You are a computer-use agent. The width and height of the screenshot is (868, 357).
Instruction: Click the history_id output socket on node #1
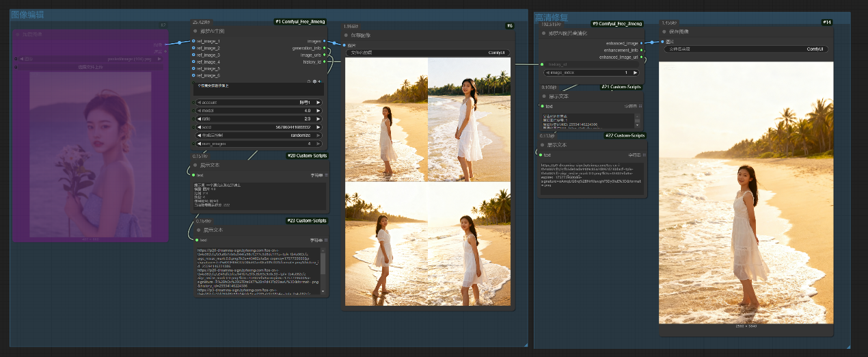click(325, 62)
